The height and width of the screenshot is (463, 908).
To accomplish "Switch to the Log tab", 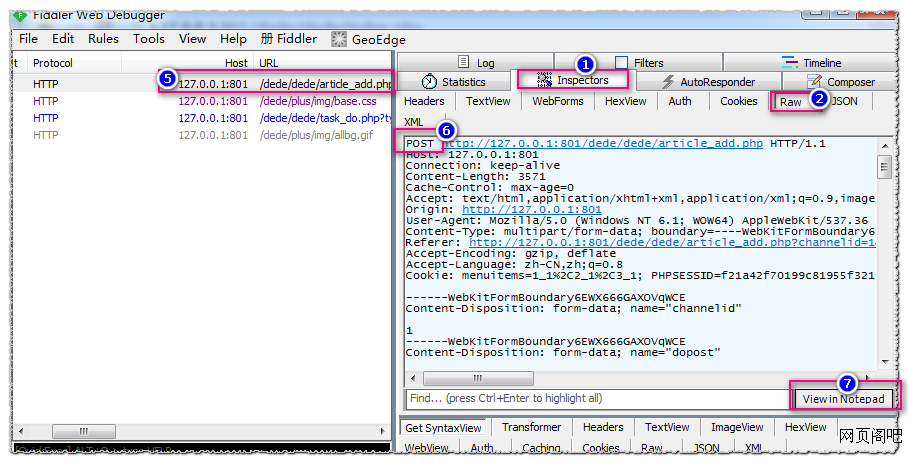I will point(476,63).
